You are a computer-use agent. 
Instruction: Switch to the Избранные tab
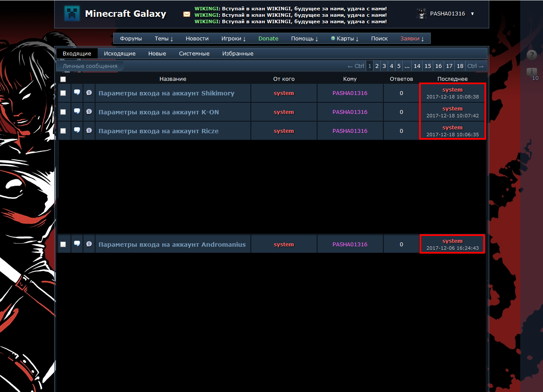[238, 54]
